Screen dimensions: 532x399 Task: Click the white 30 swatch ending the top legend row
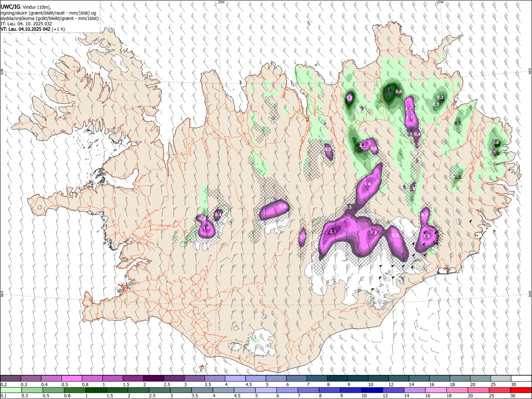click(x=521, y=379)
